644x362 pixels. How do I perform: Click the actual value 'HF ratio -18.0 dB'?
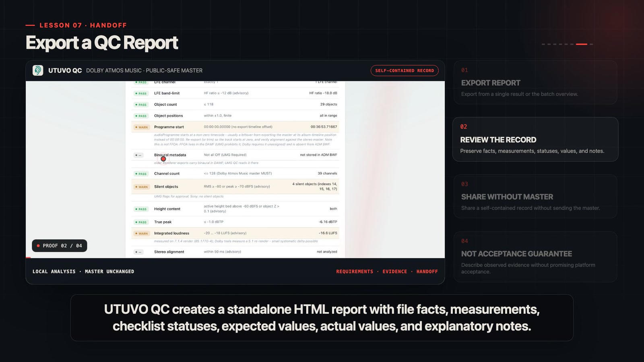pyautogui.click(x=323, y=93)
